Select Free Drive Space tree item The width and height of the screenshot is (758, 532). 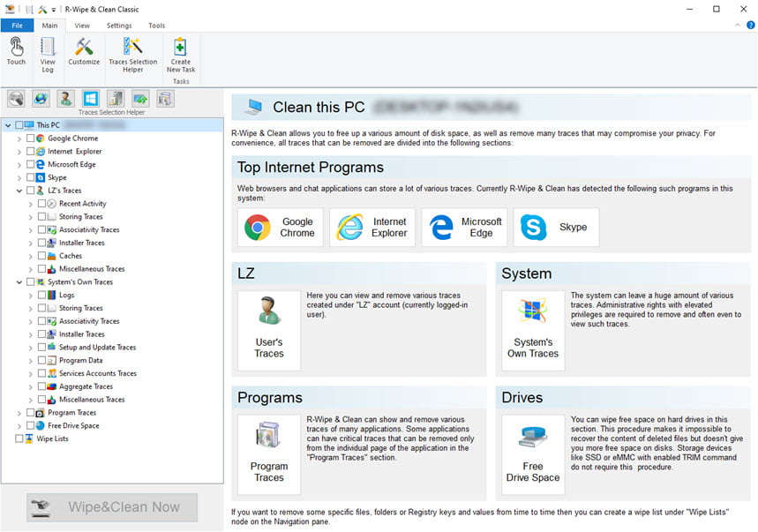(73, 426)
